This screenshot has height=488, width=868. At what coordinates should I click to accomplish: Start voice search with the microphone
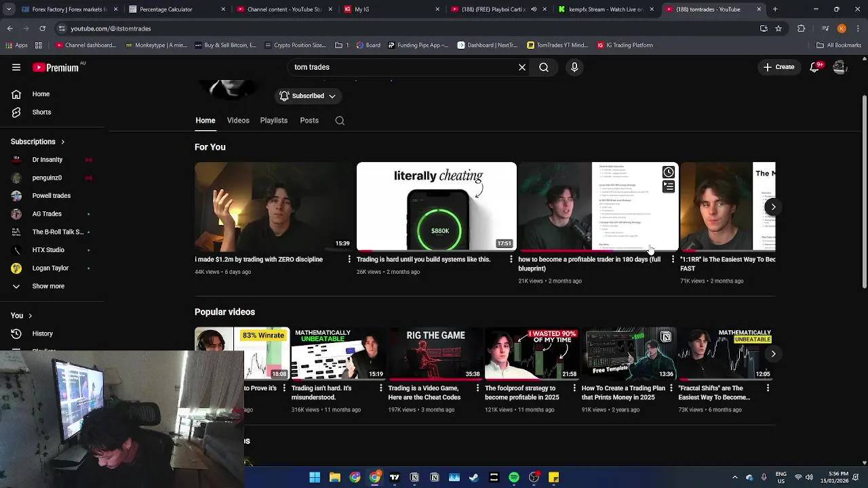574,67
